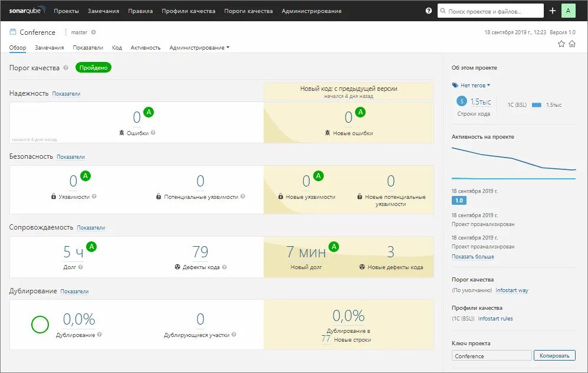Click help icon next to Долг
588x373 pixels.
click(x=81, y=267)
